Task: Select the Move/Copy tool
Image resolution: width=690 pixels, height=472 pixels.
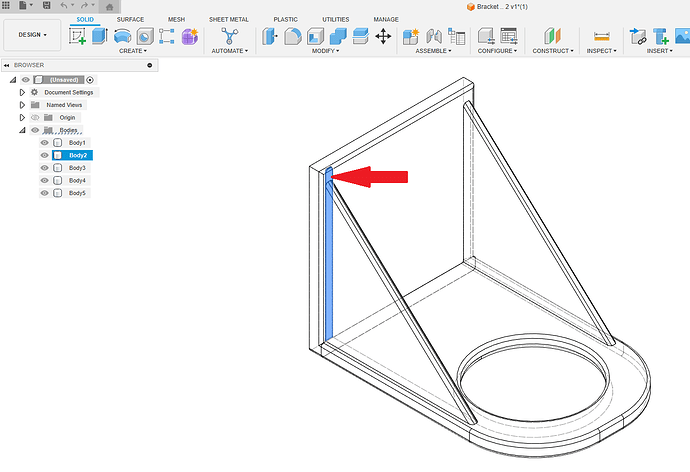Action: tap(383, 36)
